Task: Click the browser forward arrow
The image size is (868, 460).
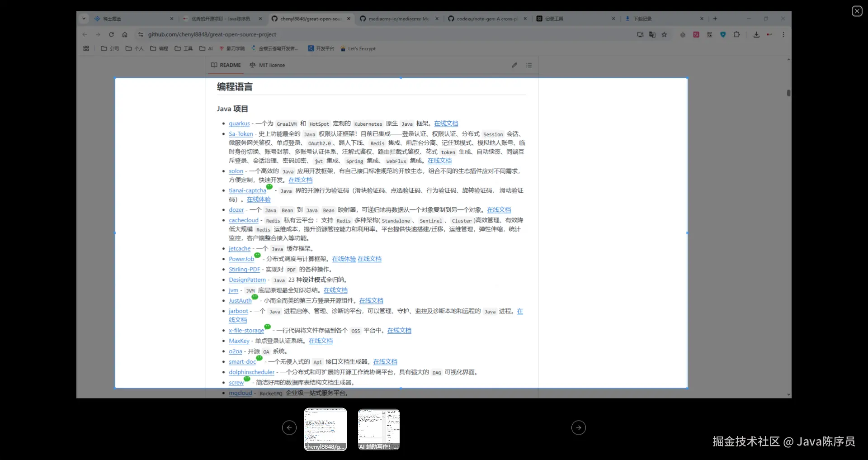Action: 98,34
